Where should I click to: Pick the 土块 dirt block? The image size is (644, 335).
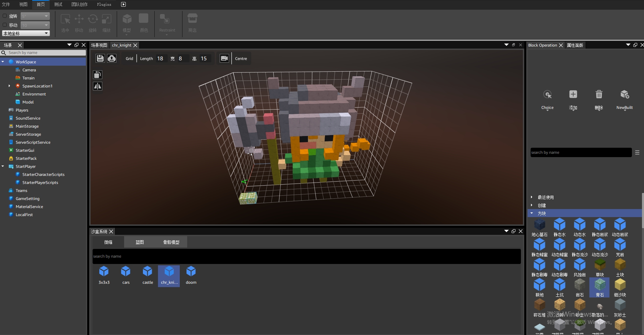[x=620, y=268]
